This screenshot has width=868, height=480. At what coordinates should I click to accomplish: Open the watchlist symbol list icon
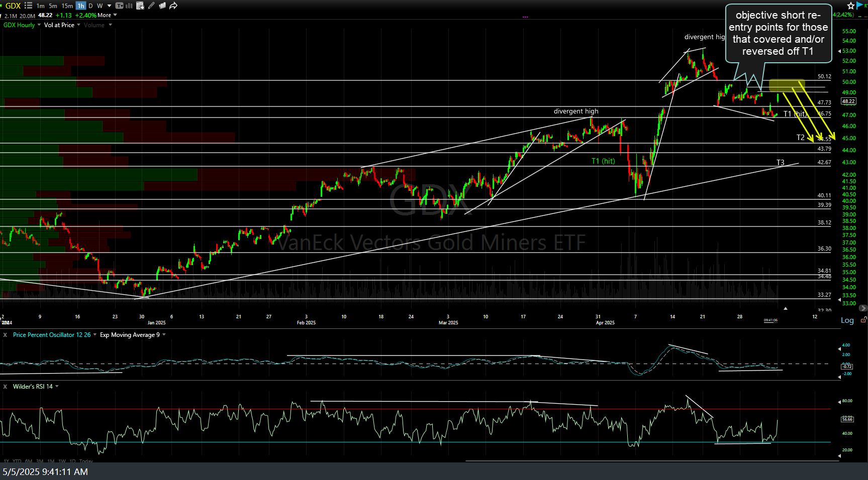click(28, 6)
